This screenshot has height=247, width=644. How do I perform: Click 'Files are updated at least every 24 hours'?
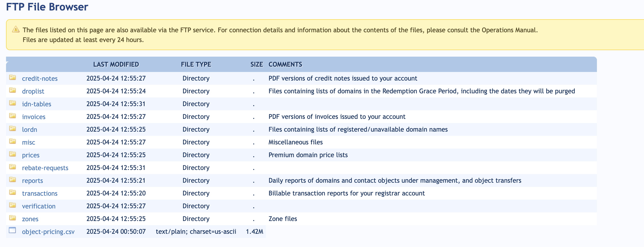pos(83,40)
